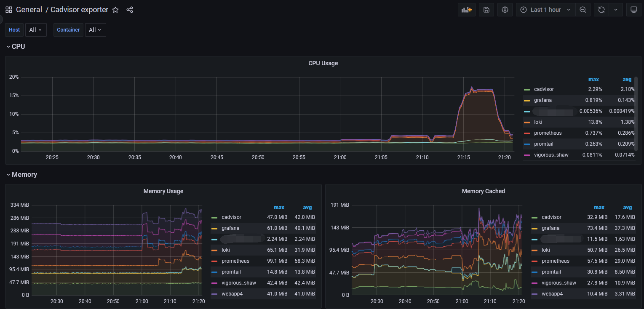Select loki max value 13.8%

595,122
